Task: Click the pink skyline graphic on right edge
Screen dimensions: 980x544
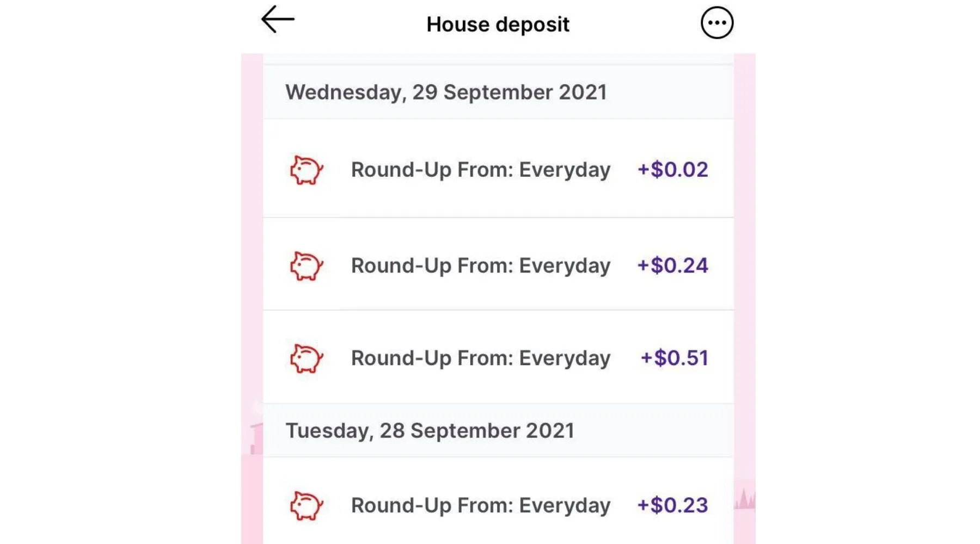Action: tap(744, 499)
